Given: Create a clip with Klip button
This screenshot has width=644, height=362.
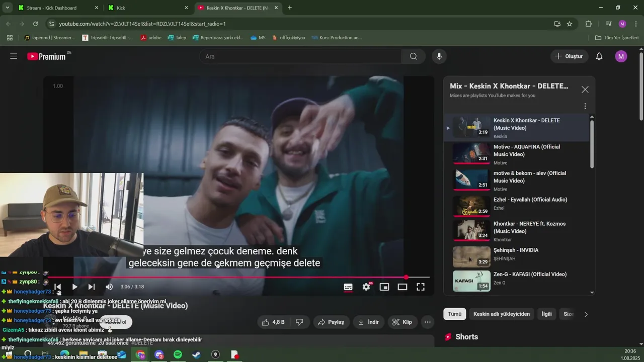Looking at the screenshot, I should pos(403,322).
